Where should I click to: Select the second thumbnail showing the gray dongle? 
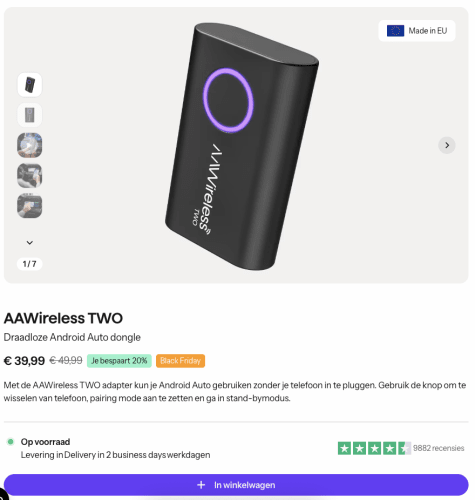click(x=30, y=115)
